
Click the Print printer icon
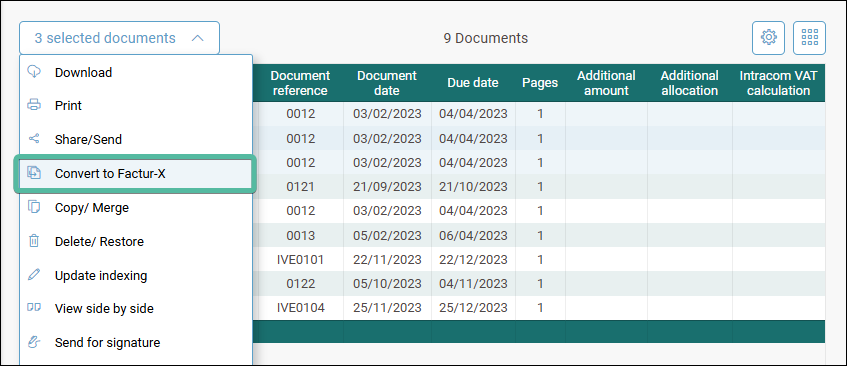[x=34, y=105]
